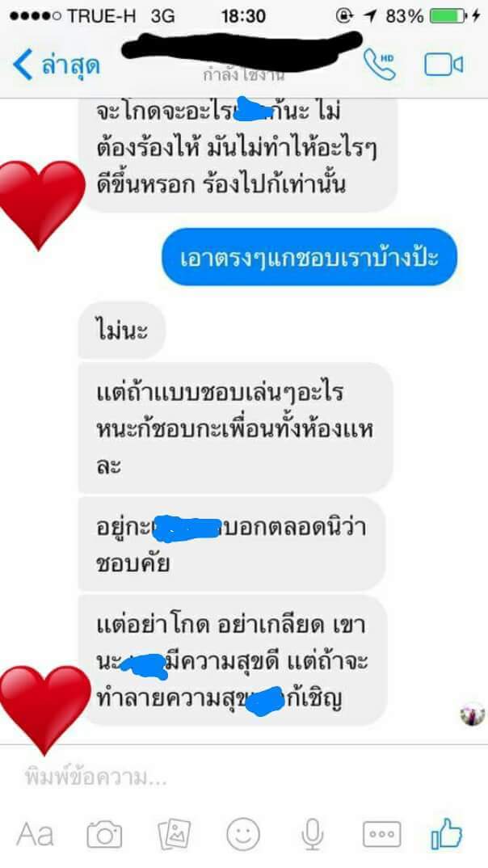Image resolution: width=488 pixels, height=868 pixels.
Task: Tap the battery indicator in status bar
Action: 447,16
